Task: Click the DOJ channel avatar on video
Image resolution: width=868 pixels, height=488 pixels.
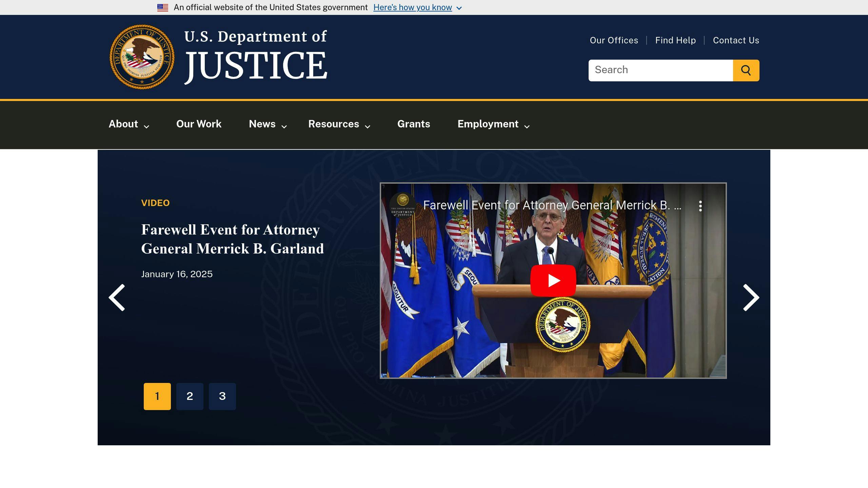Action: coord(402,205)
